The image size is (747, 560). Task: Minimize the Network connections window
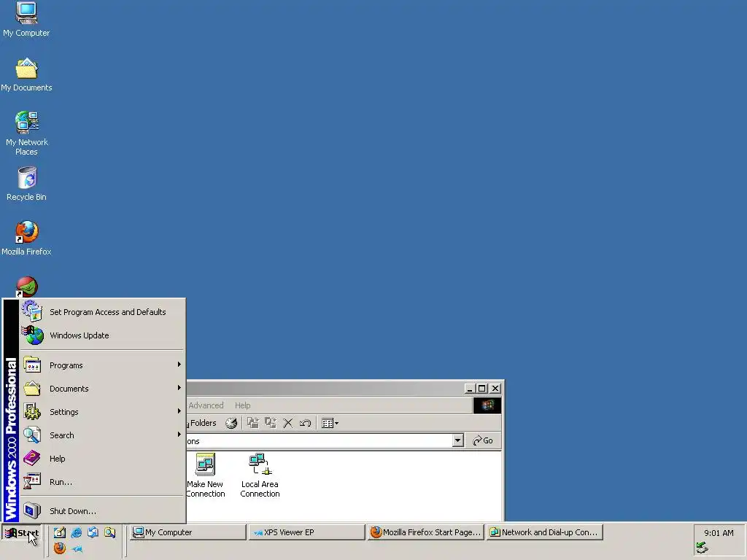(x=470, y=389)
